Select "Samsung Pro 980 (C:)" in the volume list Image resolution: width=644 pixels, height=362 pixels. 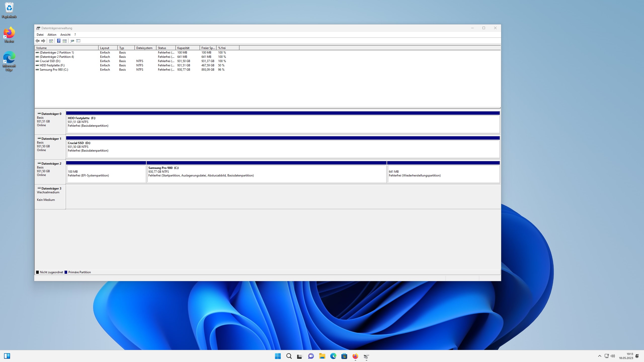point(54,70)
